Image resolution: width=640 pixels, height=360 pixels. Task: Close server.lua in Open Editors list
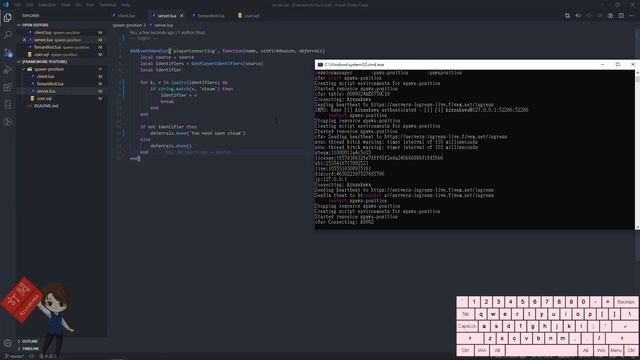[x=24, y=40]
